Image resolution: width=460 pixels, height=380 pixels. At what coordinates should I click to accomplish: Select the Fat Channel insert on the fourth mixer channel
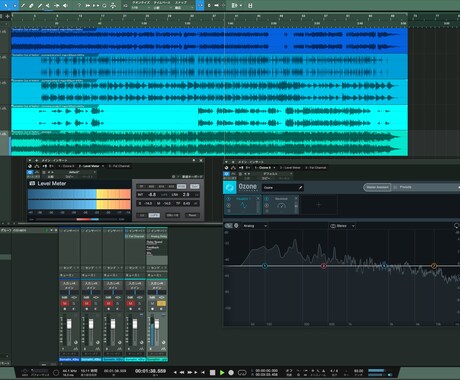coord(135,236)
